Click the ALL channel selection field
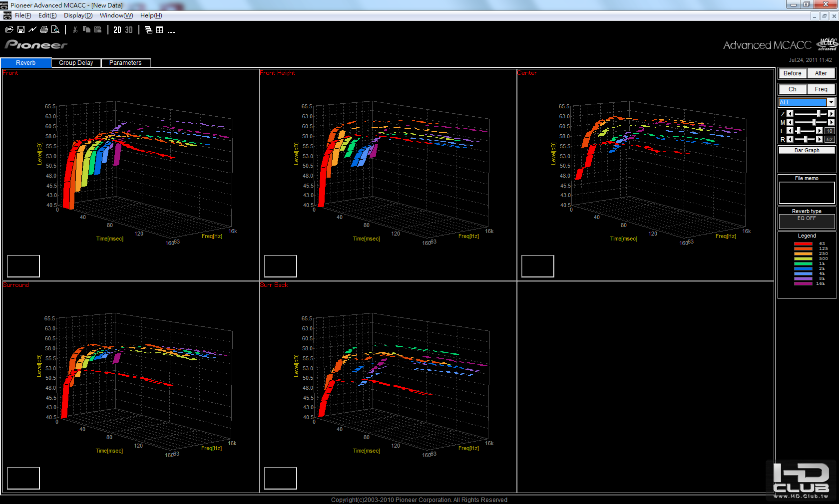Screen dimensions: 839x504 tap(803, 102)
